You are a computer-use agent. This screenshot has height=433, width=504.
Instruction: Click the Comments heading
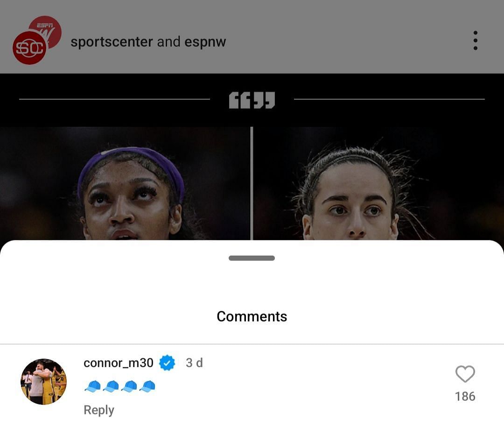252,316
